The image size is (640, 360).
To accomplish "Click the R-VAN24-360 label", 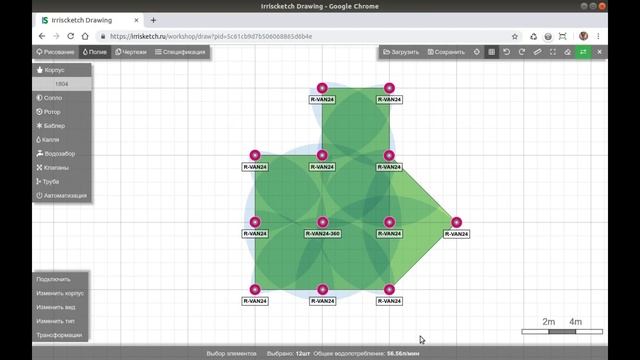I will click(x=322, y=234).
